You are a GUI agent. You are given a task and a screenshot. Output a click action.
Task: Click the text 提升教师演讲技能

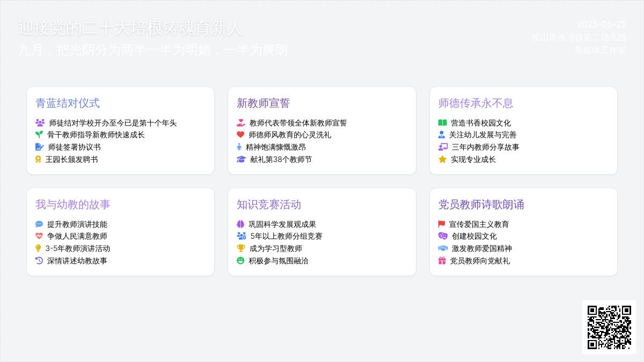(x=77, y=224)
